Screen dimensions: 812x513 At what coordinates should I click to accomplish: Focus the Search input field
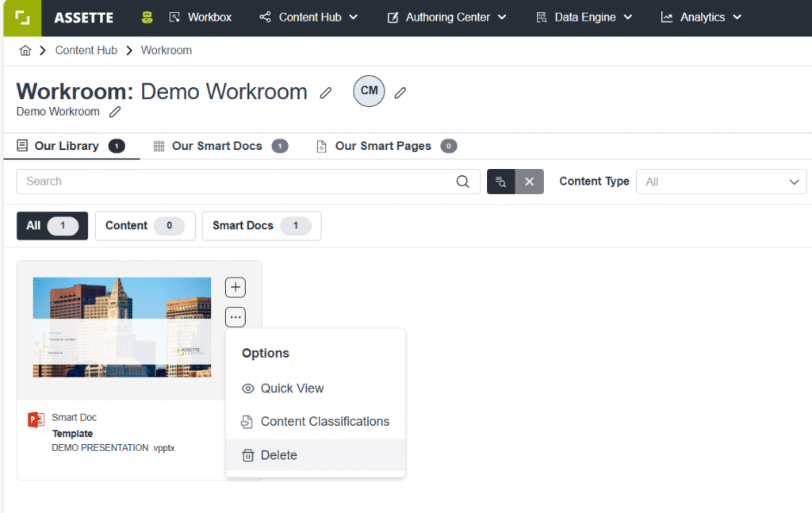point(248,182)
